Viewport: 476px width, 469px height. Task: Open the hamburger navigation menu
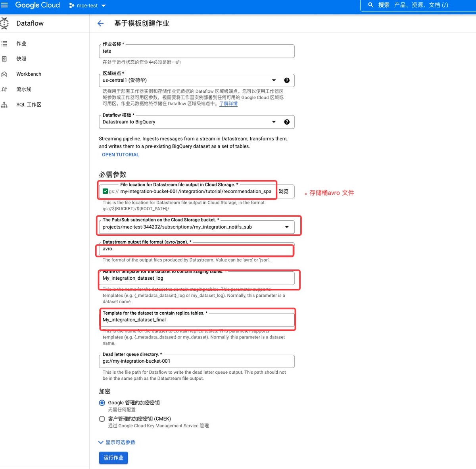click(4, 5)
